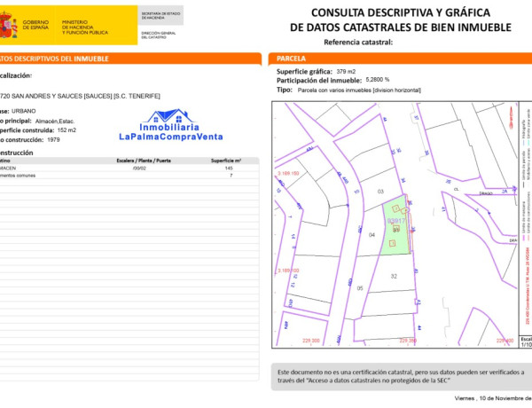Select the '5,2800 %' participation value

point(378,80)
